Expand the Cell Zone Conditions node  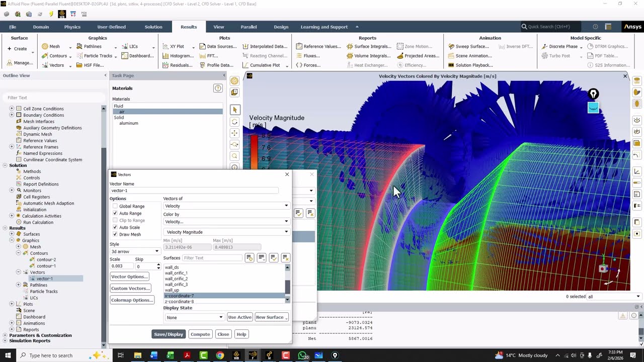tap(12, 109)
